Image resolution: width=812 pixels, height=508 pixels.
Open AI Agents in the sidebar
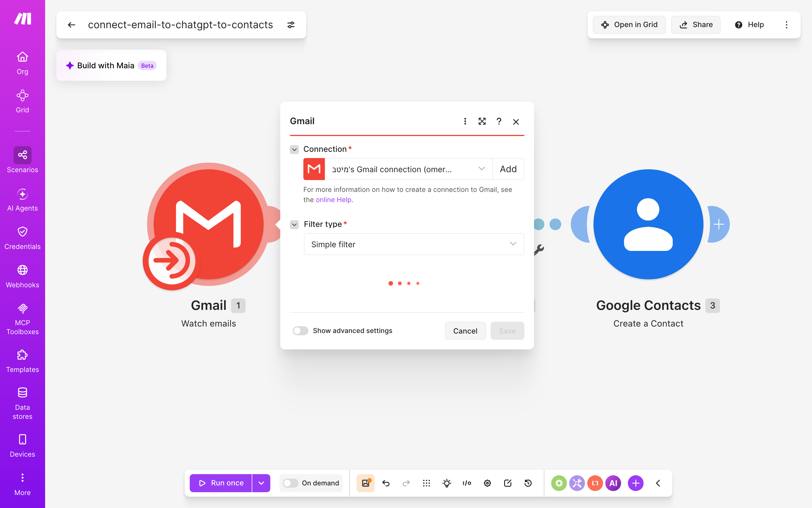(23, 200)
